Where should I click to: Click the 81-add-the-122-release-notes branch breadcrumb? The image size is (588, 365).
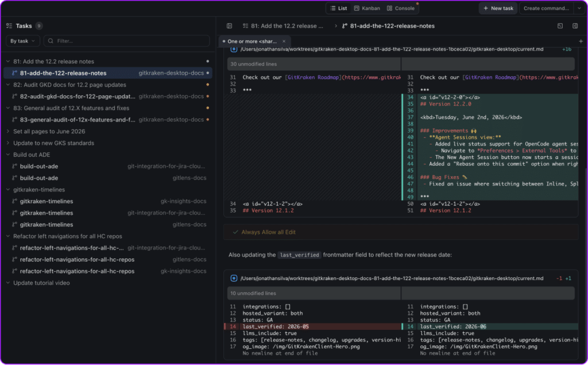point(392,26)
